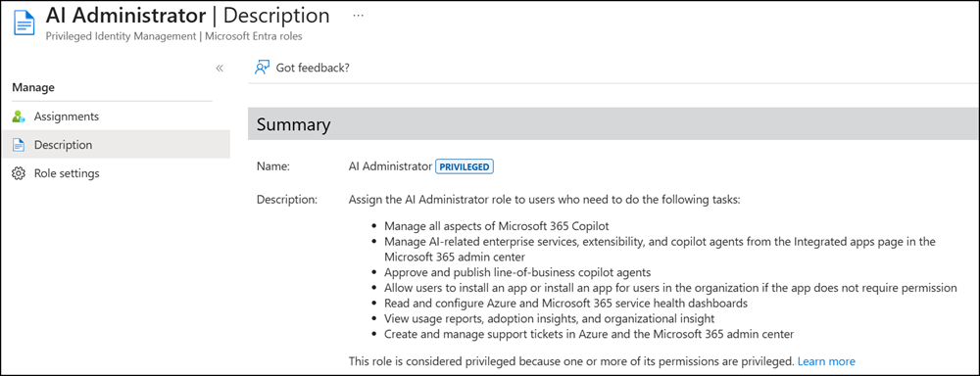Click the 'AI Administrator | Description' page title
Viewport: 980px width, 376px height.
point(187,15)
